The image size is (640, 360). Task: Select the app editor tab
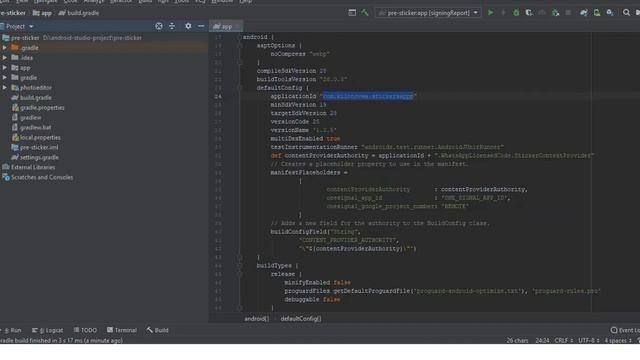226,27
